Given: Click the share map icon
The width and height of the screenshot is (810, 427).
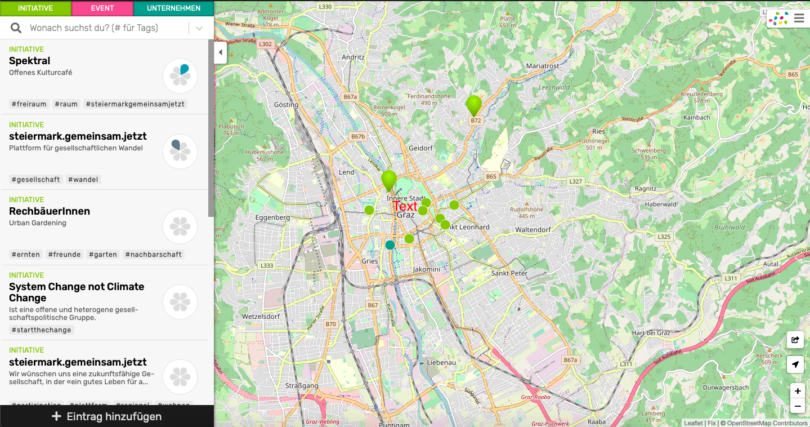Looking at the screenshot, I should pyautogui.click(x=796, y=340).
